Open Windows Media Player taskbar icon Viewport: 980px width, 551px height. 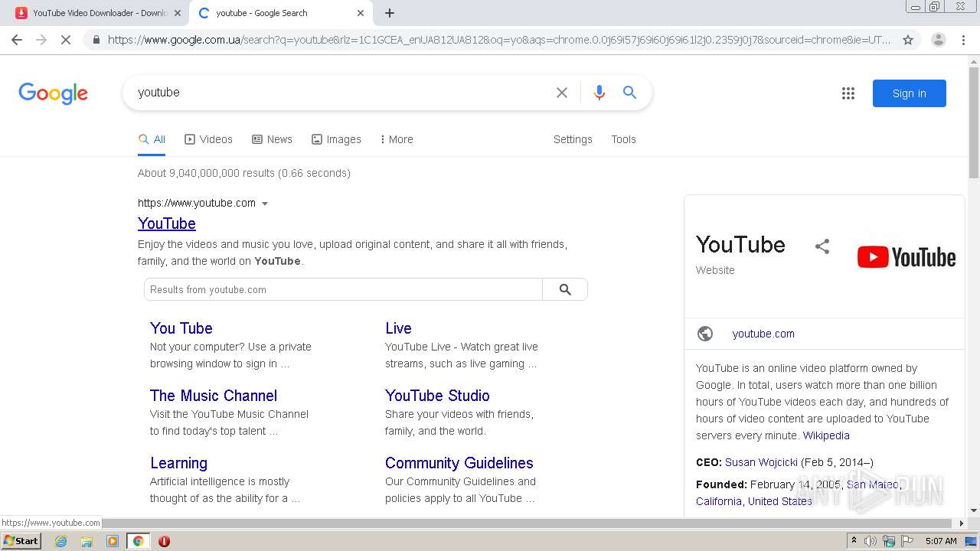click(113, 541)
